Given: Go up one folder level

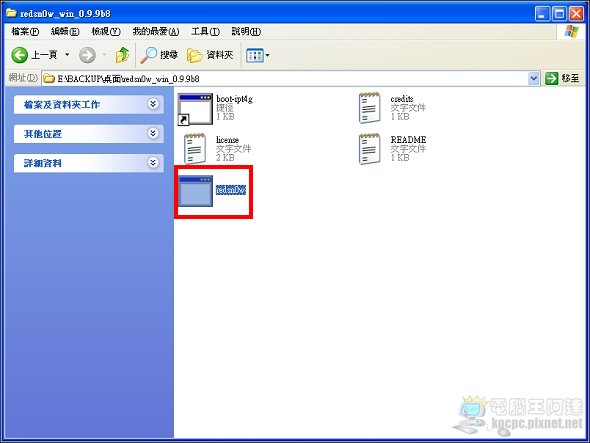Looking at the screenshot, I should click(x=122, y=55).
